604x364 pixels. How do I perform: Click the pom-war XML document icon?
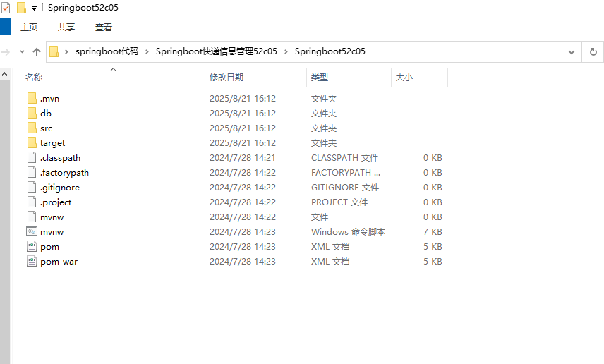click(32, 261)
